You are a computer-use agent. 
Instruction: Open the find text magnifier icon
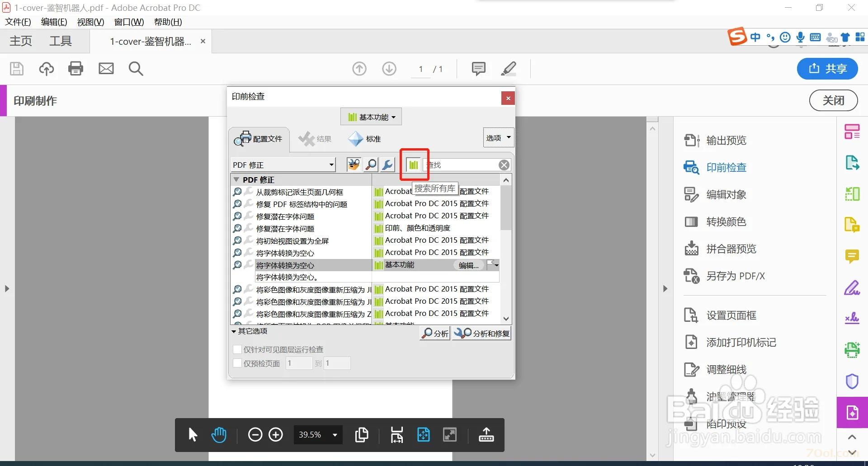point(136,69)
